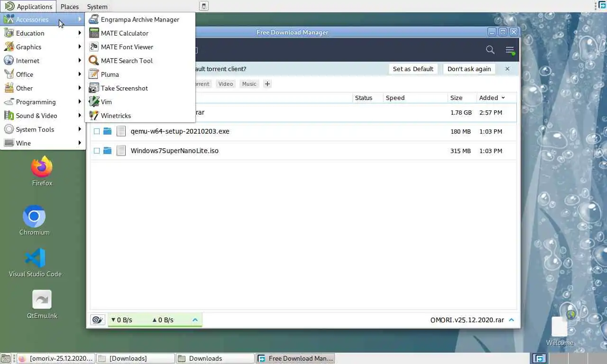This screenshot has height=364, width=607.
Task: Toggle snail mode icon in status bar
Action: click(97, 320)
